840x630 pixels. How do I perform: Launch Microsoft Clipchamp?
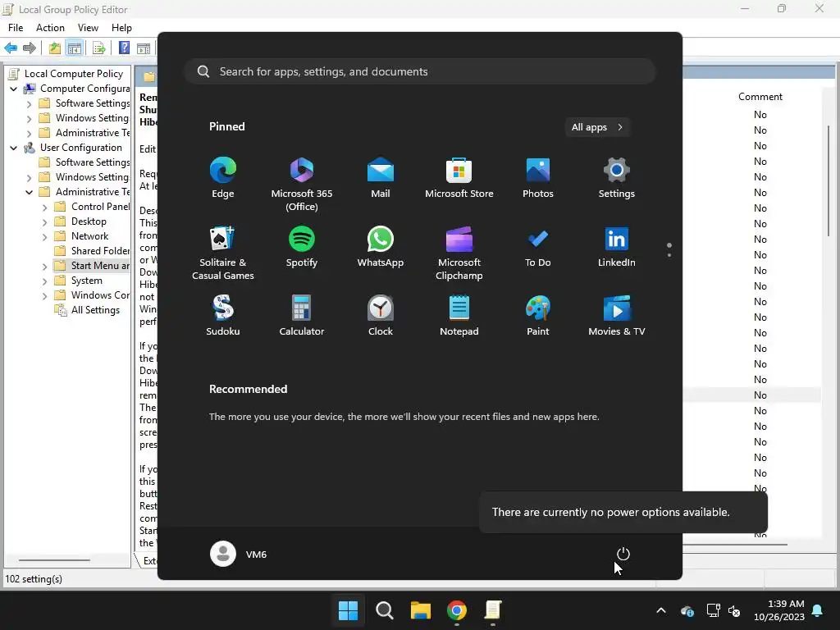coord(459,253)
